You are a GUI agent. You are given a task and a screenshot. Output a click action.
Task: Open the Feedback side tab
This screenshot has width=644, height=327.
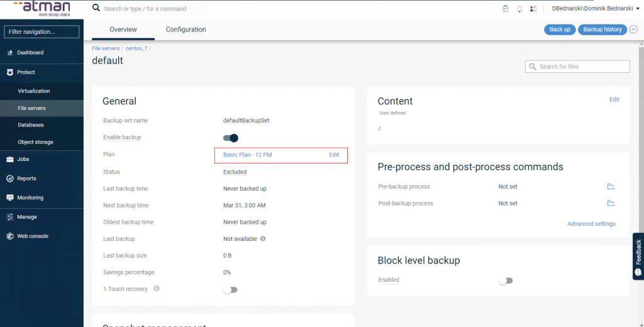click(x=638, y=256)
